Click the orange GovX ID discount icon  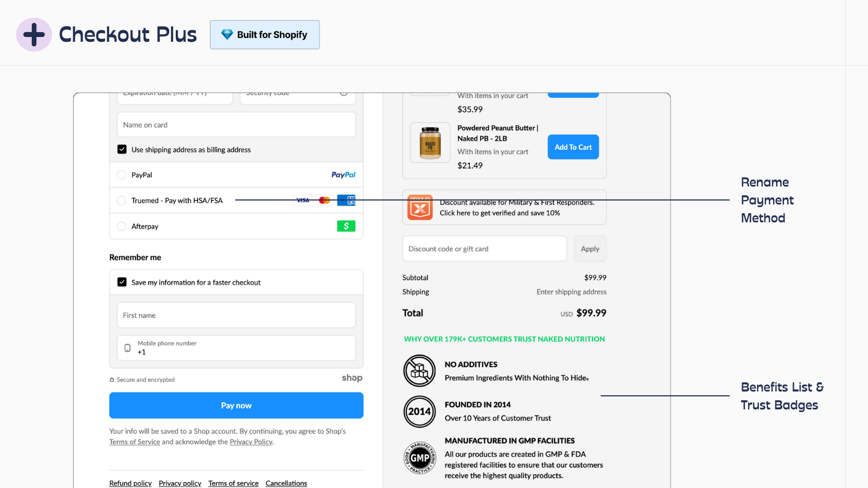point(420,207)
